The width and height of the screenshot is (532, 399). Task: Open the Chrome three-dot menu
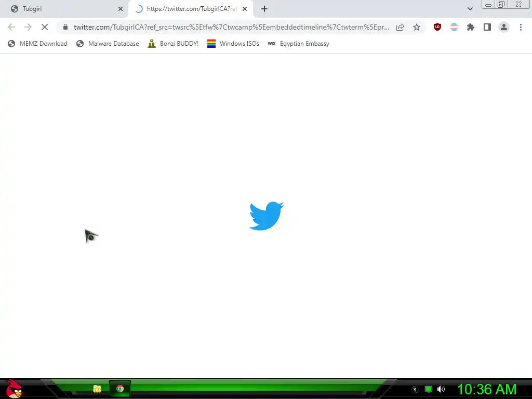521,27
